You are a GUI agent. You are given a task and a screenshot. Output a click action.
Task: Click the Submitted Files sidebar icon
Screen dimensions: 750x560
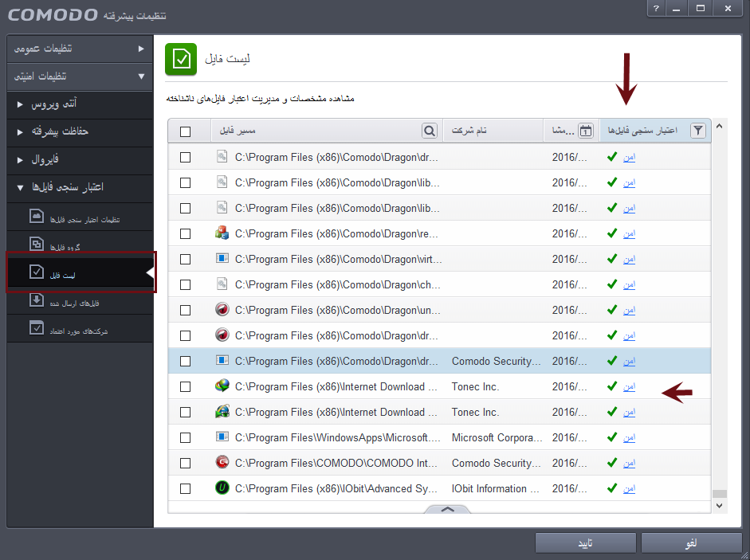37,300
